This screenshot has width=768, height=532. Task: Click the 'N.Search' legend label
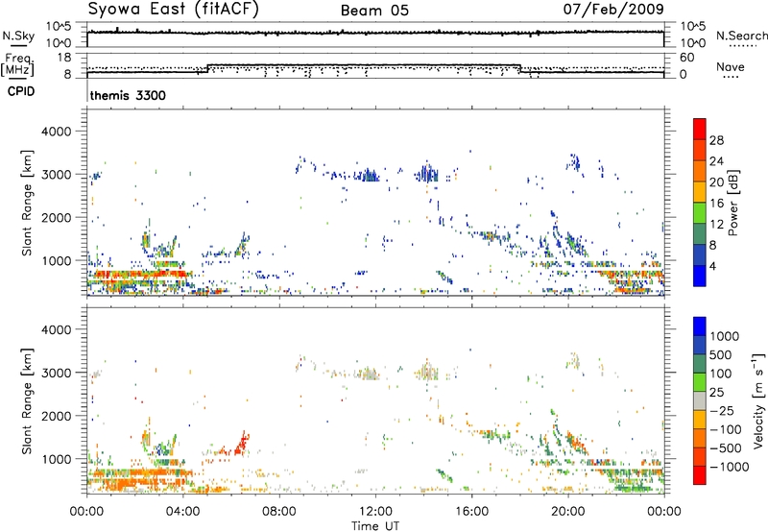pyautogui.click(x=741, y=36)
